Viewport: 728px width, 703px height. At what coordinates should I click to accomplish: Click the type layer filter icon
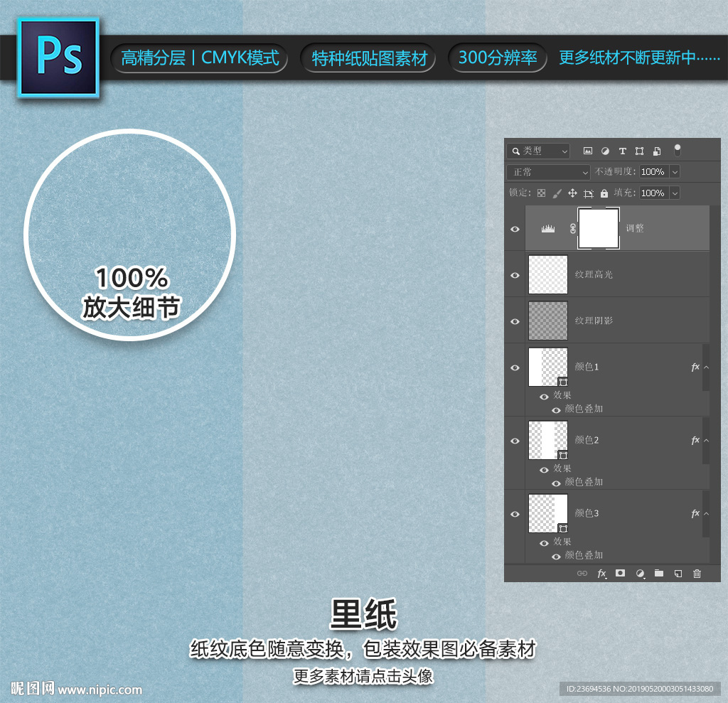[x=623, y=151]
